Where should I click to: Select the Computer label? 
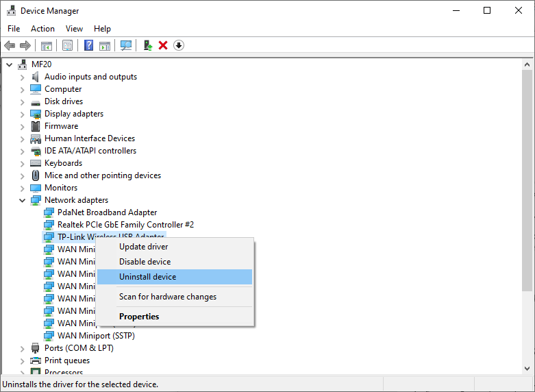(x=63, y=90)
